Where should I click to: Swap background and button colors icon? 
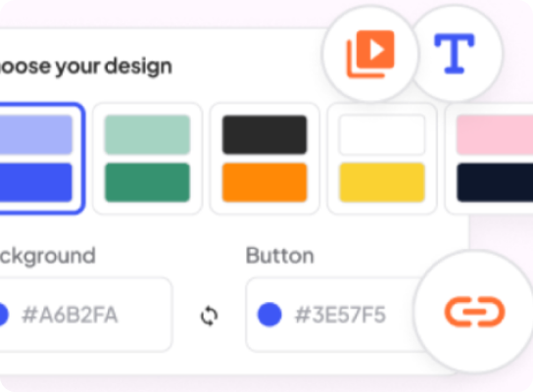209,316
